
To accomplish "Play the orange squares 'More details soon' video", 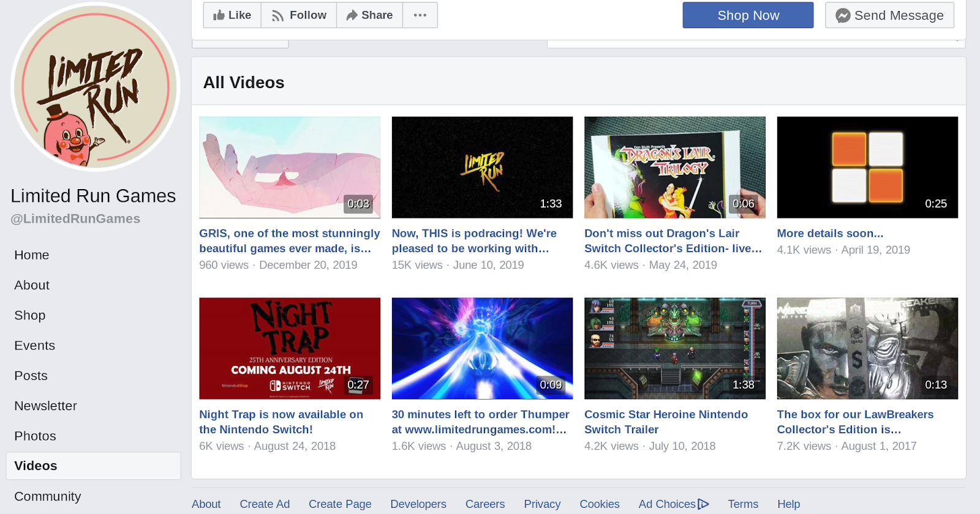I will click(x=867, y=167).
